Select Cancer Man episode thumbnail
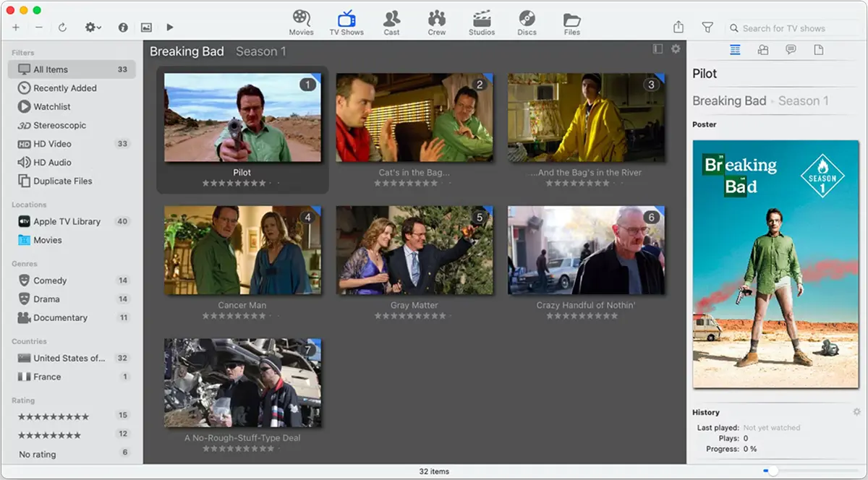868x480 pixels. (x=242, y=250)
